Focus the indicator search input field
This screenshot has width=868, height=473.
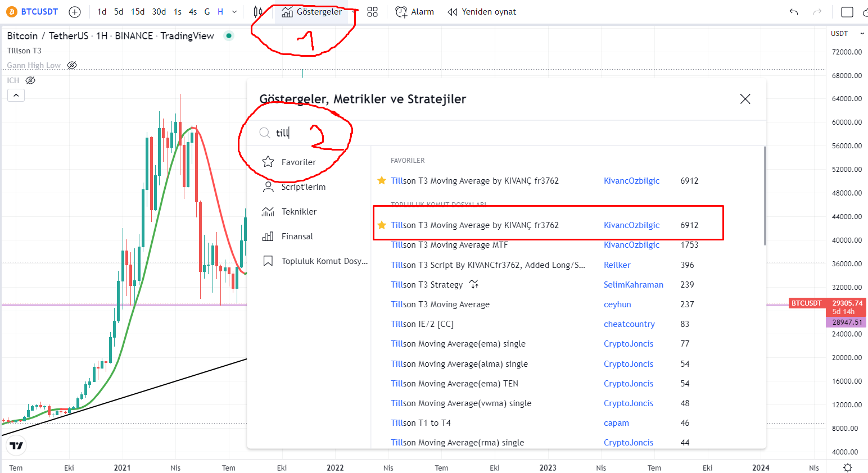click(506, 133)
